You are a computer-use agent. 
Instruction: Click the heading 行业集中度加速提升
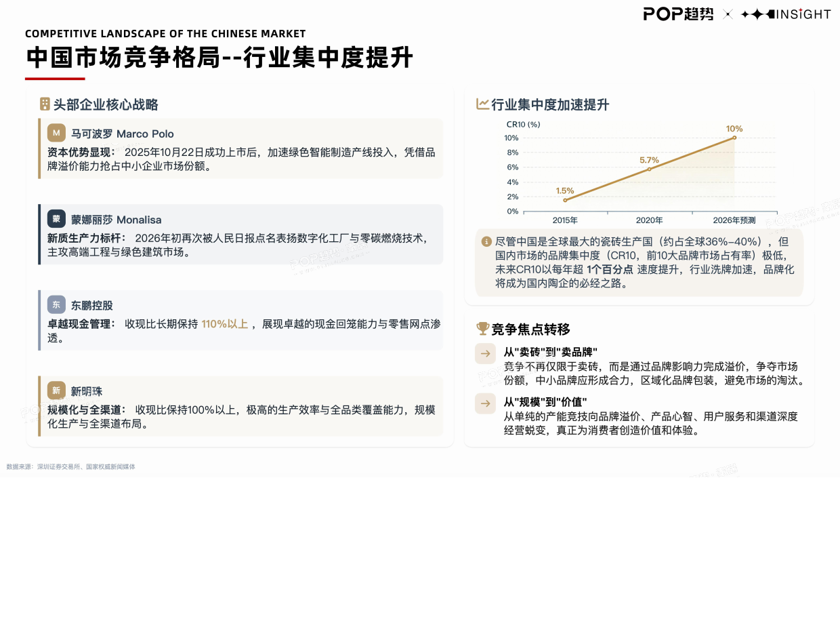coord(550,104)
